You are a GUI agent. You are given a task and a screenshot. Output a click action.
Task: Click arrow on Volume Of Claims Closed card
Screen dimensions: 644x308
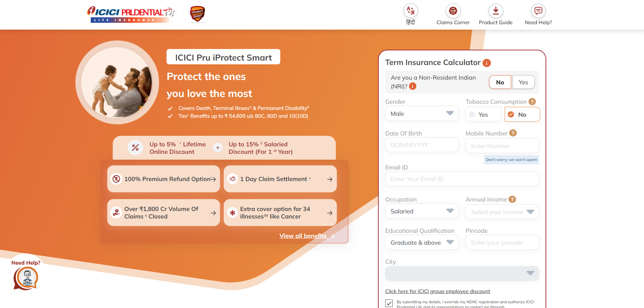213,213
